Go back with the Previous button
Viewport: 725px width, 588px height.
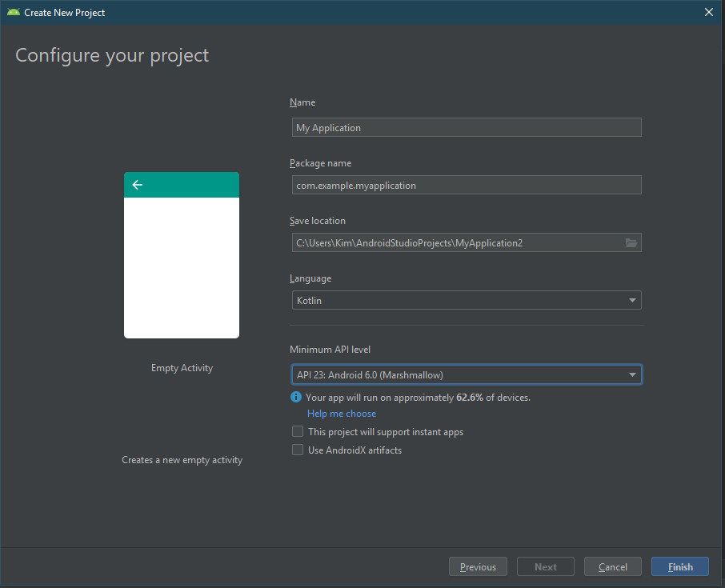click(x=478, y=566)
